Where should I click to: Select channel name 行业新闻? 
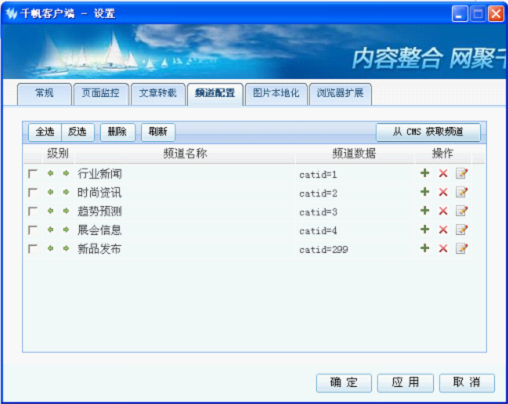(100, 174)
